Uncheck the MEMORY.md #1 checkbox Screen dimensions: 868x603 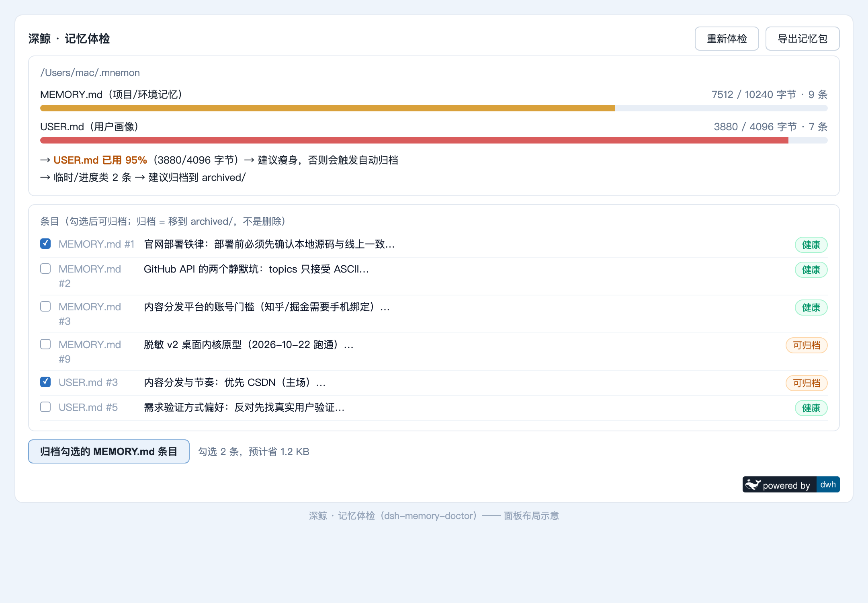tap(45, 244)
